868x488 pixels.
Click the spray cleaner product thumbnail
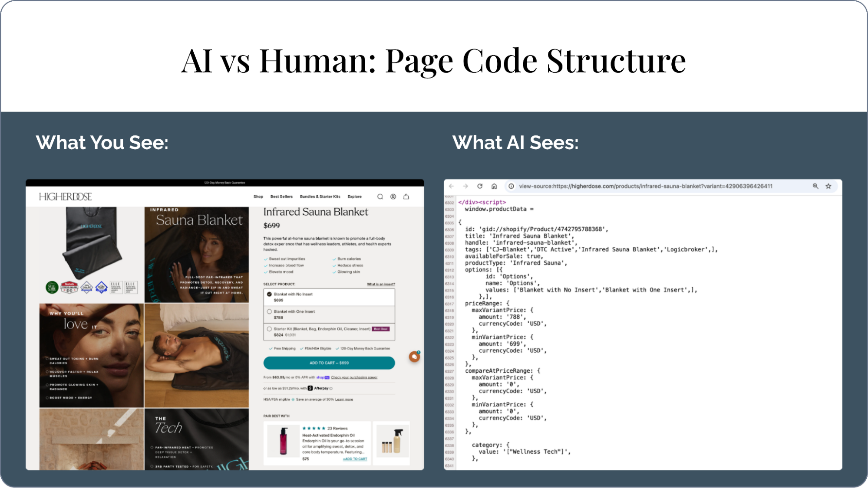click(x=393, y=441)
